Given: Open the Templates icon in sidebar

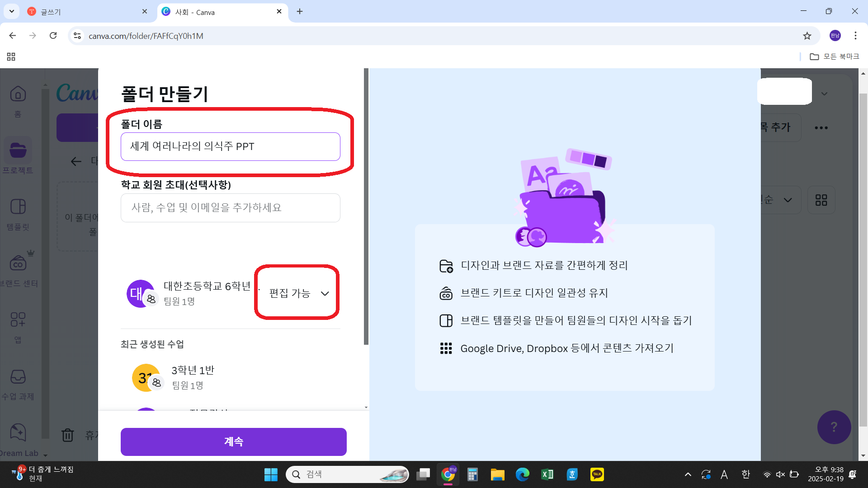Looking at the screenshot, I should [x=18, y=206].
